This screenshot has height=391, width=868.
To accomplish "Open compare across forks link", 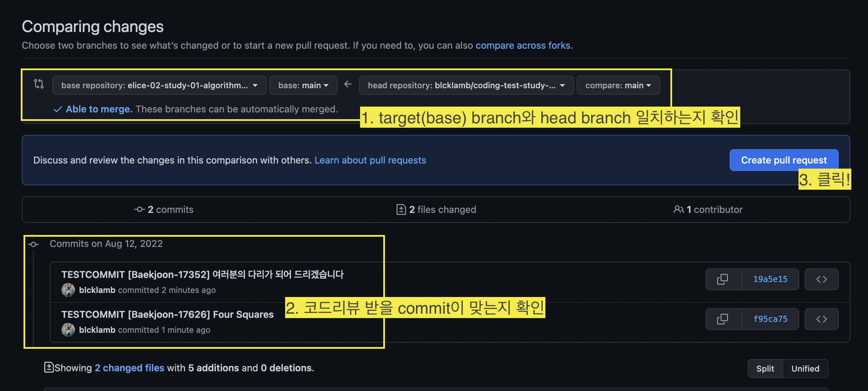I will point(523,45).
